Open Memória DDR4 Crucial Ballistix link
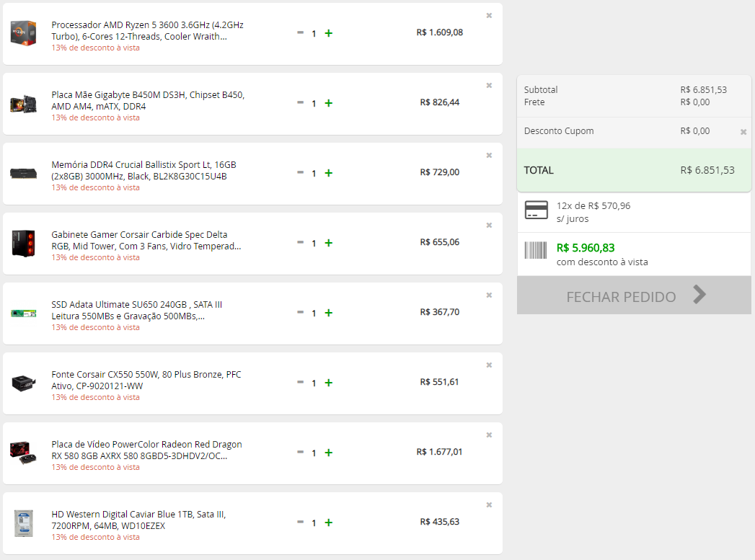The image size is (755, 560). tap(144, 170)
